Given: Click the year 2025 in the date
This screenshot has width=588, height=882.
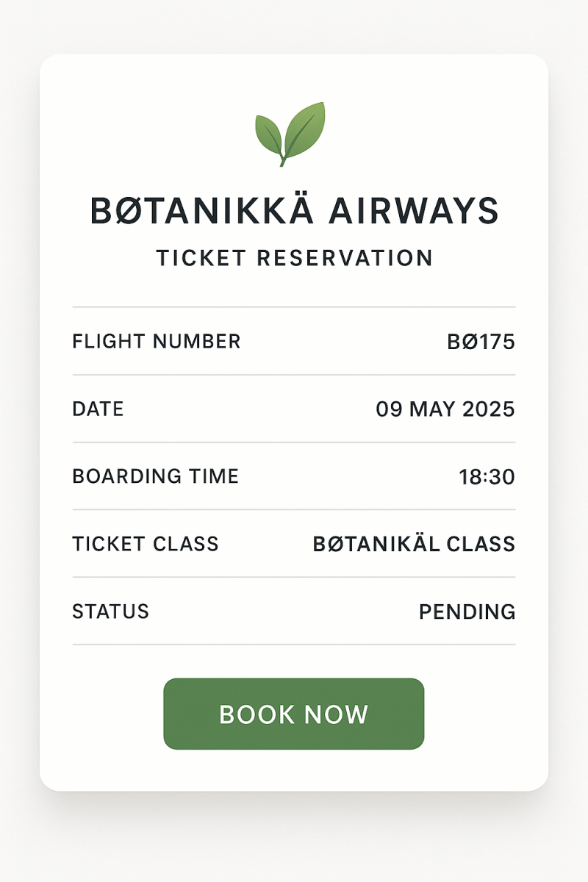Looking at the screenshot, I should tap(489, 409).
